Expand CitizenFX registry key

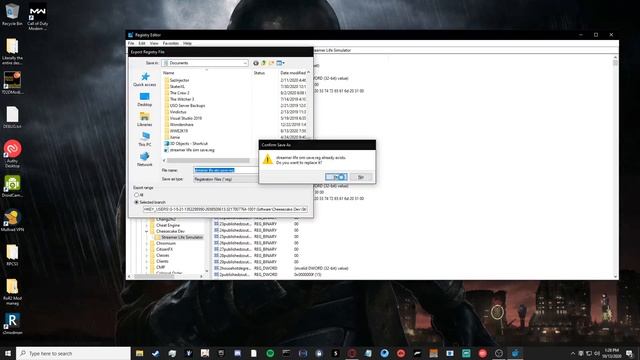[x=147, y=249]
